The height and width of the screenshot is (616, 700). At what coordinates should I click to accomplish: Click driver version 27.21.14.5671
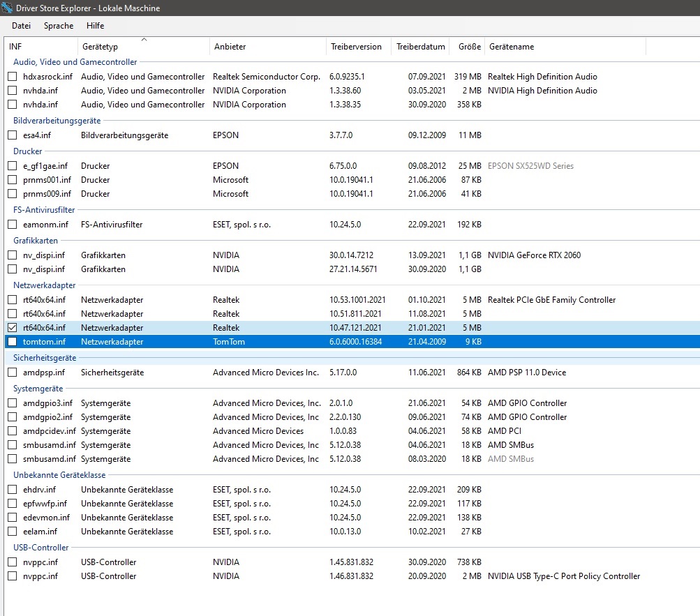tap(353, 269)
